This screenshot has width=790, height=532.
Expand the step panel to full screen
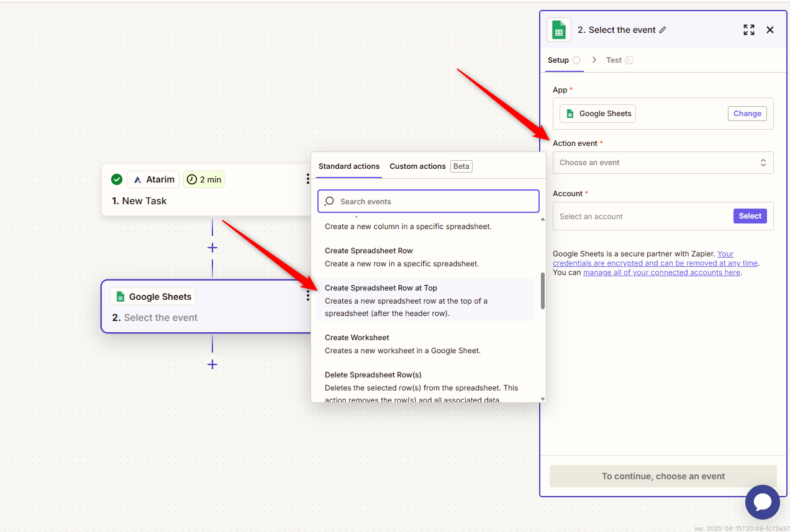click(x=749, y=30)
